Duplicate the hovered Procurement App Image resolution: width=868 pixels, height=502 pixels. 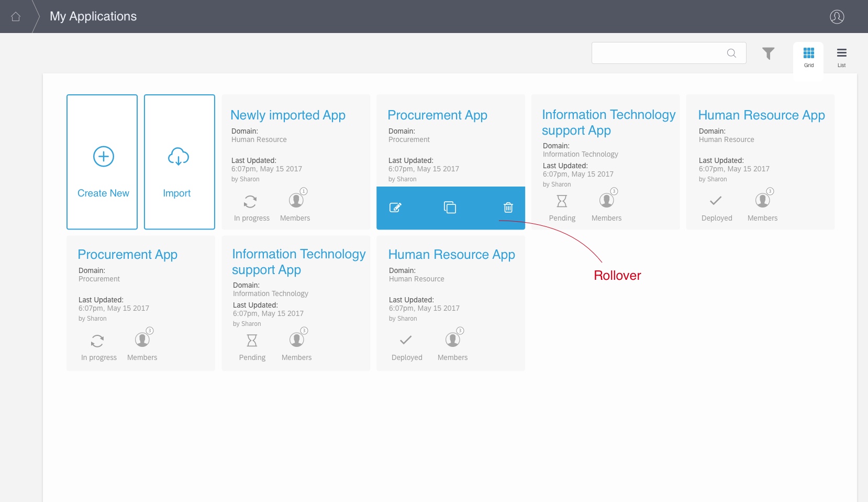click(x=450, y=208)
